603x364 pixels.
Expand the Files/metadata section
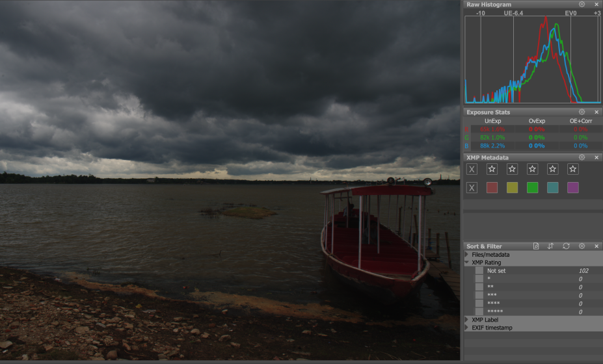[467, 254]
